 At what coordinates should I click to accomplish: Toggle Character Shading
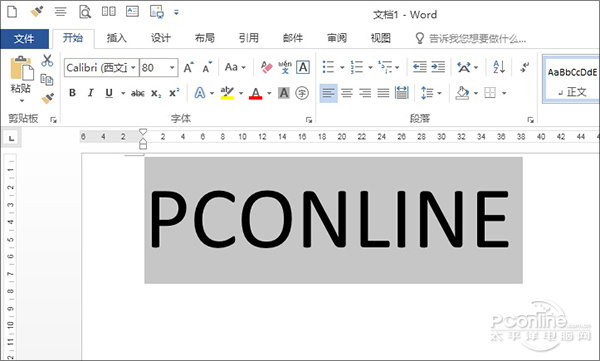pyautogui.click(x=284, y=93)
